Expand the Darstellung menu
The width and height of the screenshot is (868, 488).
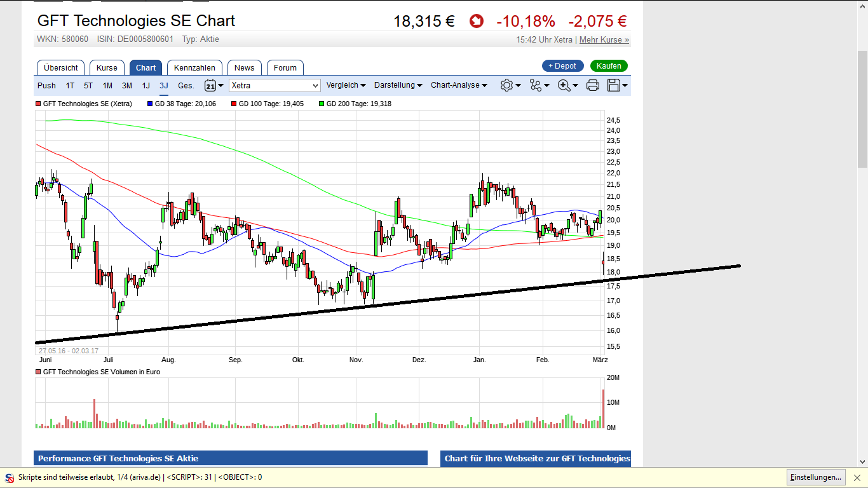[x=398, y=85]
